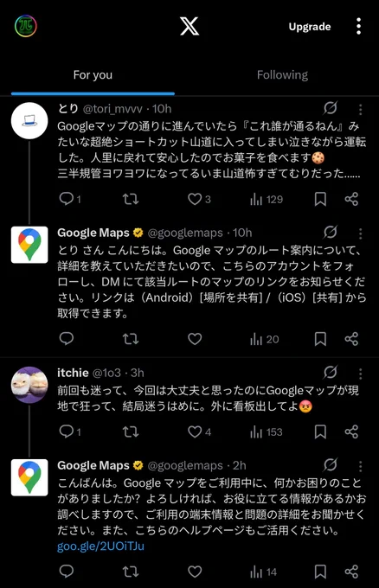Like the itchie post with 4 likes
379x588 pixels.
pos(199,431)
